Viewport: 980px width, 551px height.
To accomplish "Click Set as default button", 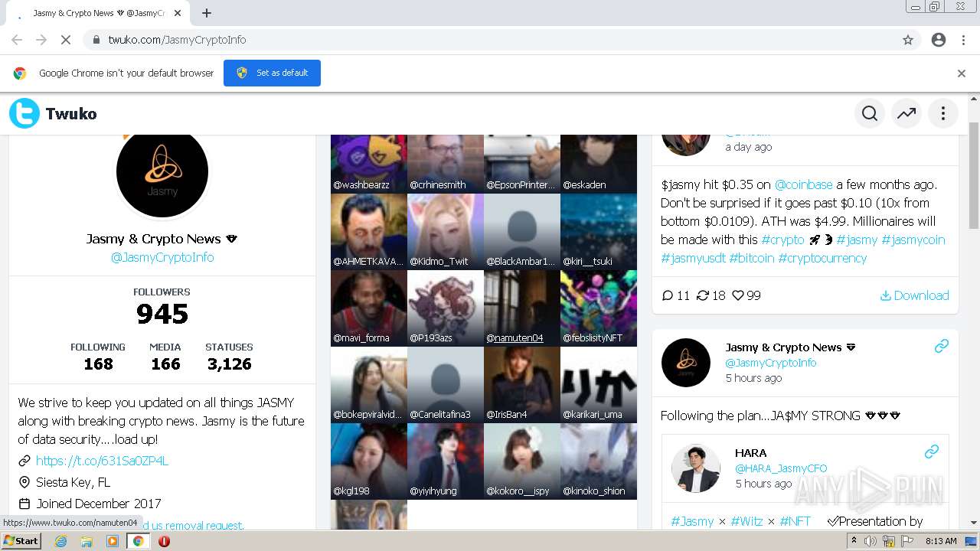I will [272, 73].
